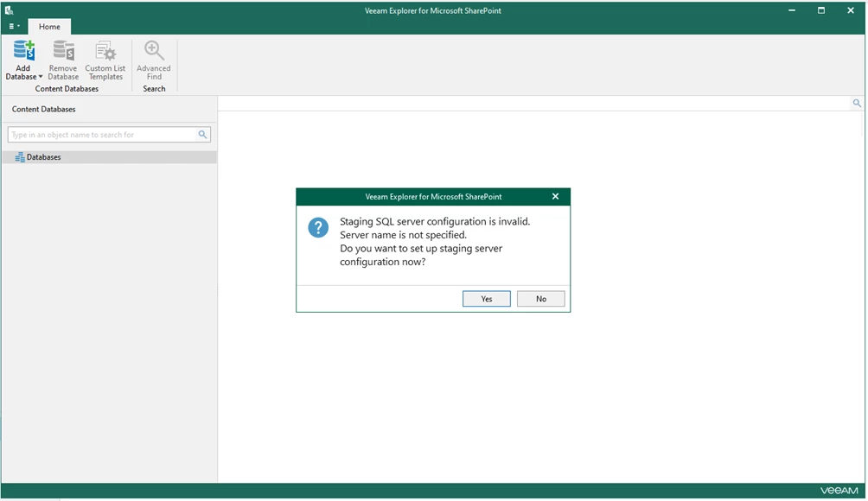The width and height of the screenshot is (868, 501).
Task: Close the Veeam Explorer main window
Action: pyautogui.click(x=851, y=10)
